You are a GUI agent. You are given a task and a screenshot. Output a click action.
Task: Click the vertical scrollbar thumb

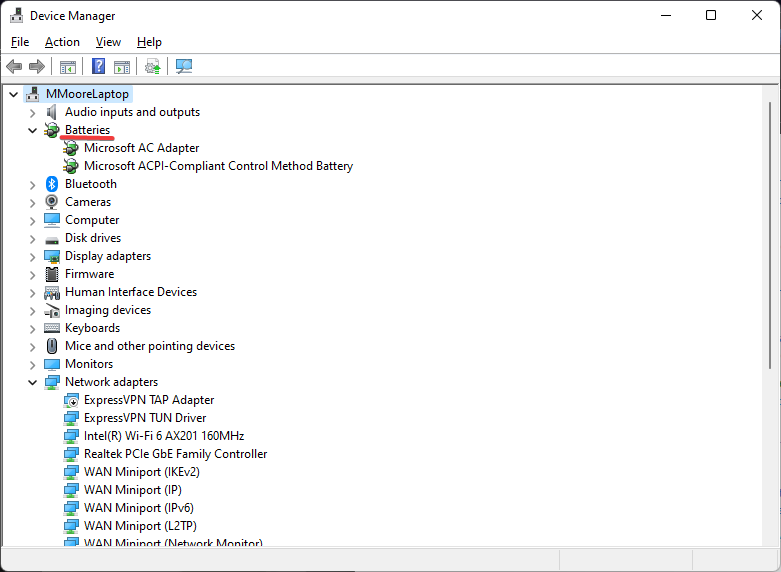pos(770,235)
